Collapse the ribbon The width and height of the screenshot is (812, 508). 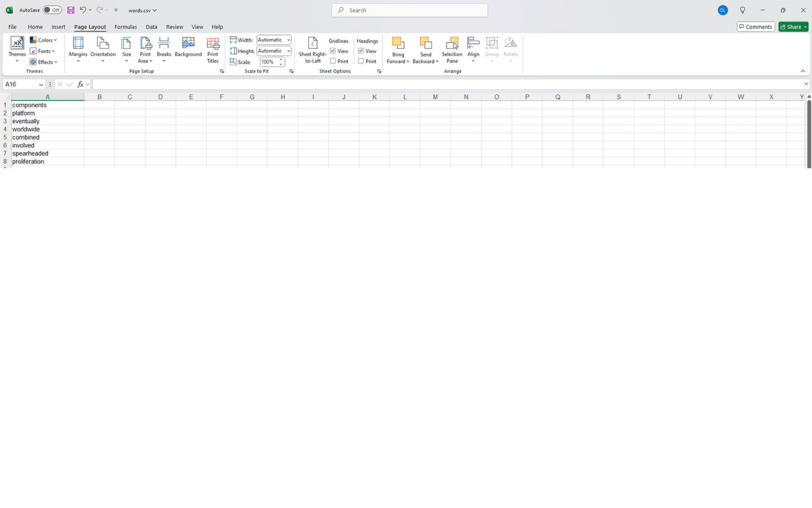click(x=802, y=71)
